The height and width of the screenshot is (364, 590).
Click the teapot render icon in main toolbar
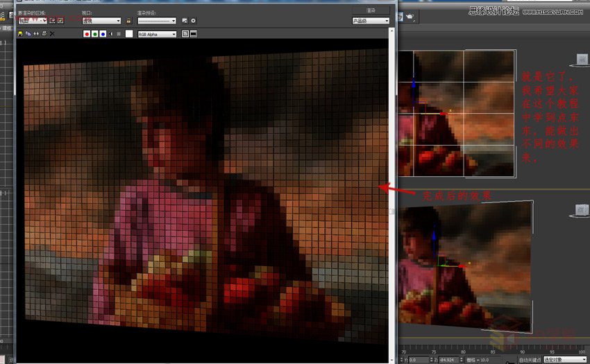(x=410, y=17)
